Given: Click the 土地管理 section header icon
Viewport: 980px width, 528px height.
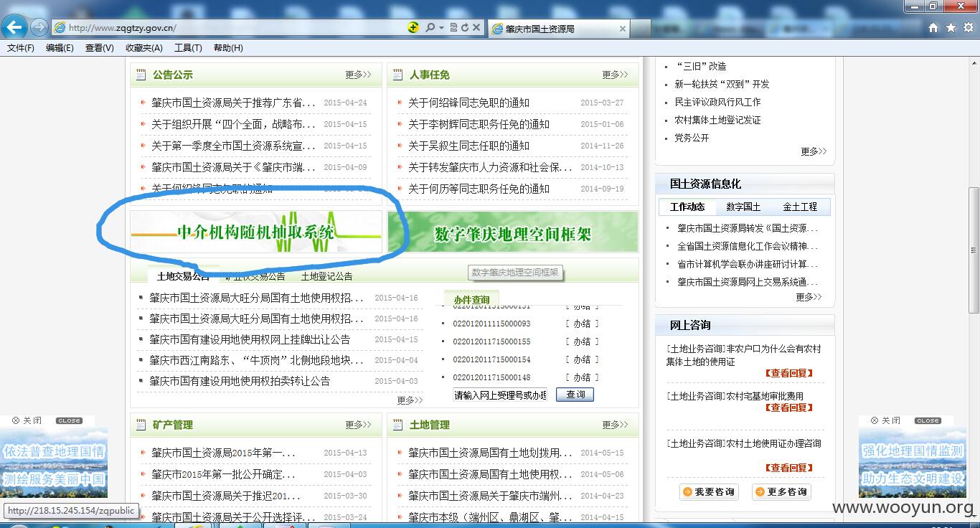Looking at the screenshot, I should click(397, 425).
